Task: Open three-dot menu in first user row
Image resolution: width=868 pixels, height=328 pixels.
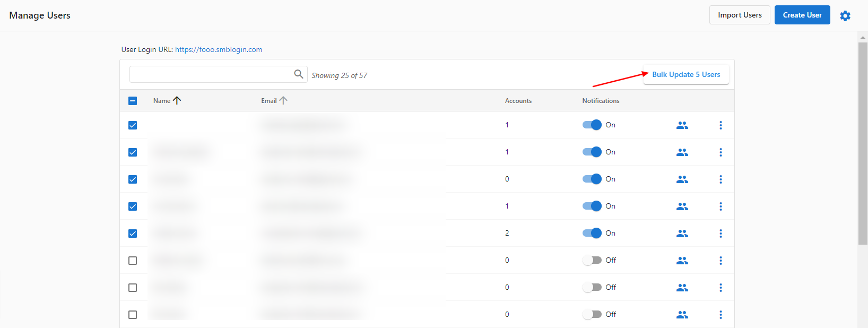Action: pos(721,125)
